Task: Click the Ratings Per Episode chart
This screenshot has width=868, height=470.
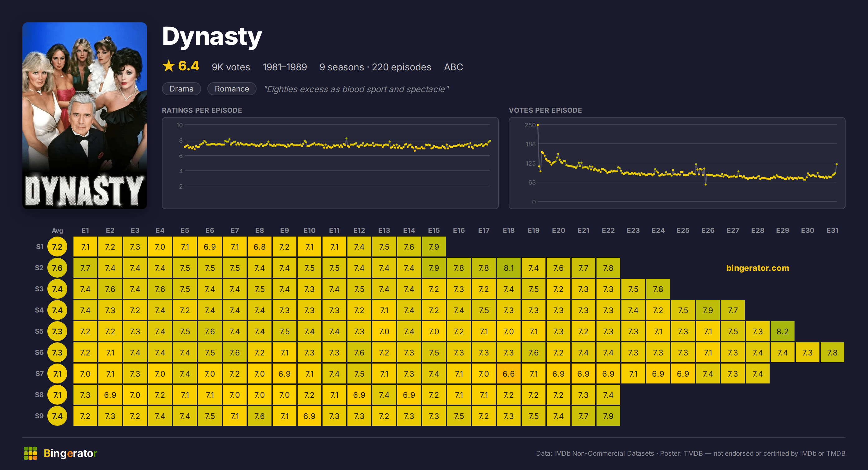Action: coord(330,163)
